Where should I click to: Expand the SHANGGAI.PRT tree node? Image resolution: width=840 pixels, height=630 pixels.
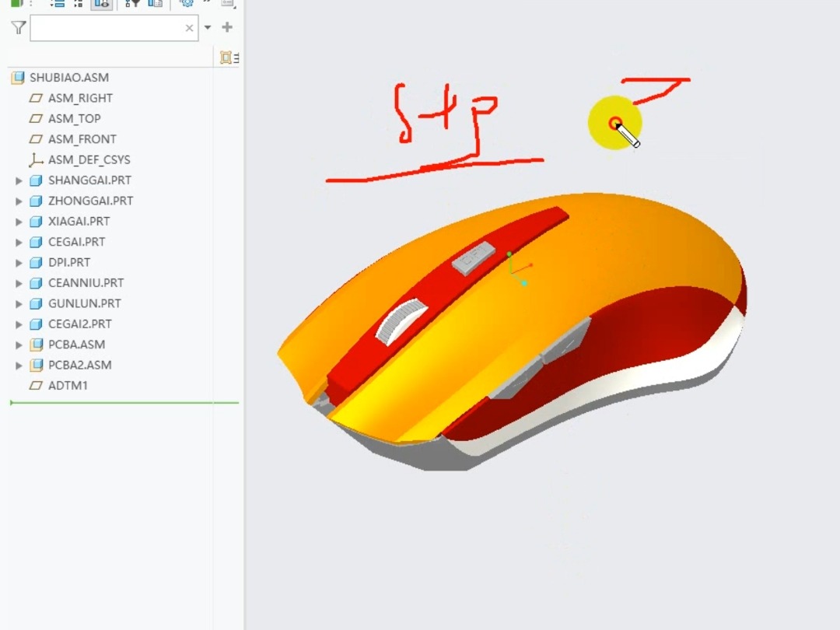pyautogui.click(x=19, y=180)
